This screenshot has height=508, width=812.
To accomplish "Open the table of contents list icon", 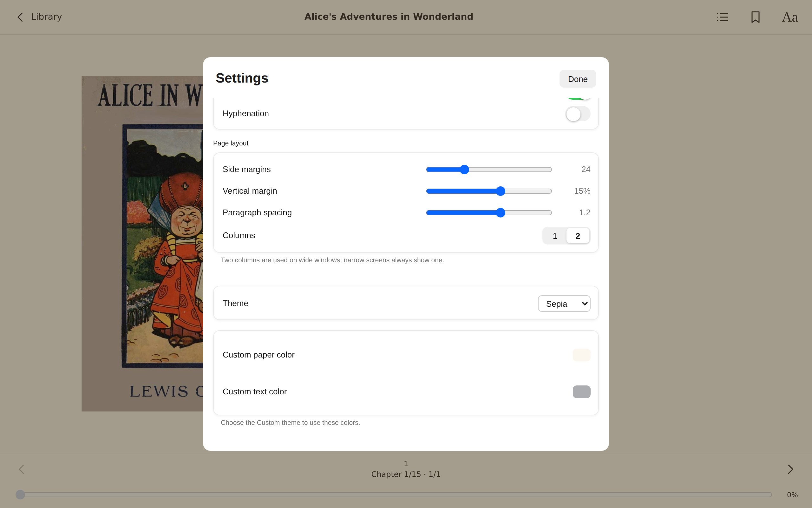I will tap(723, 17).
